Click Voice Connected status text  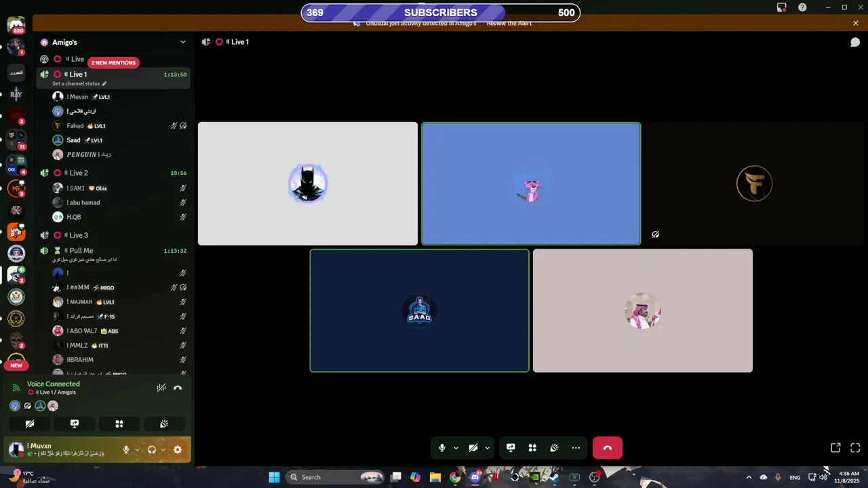pyautogui.click(x=54, y=384)
